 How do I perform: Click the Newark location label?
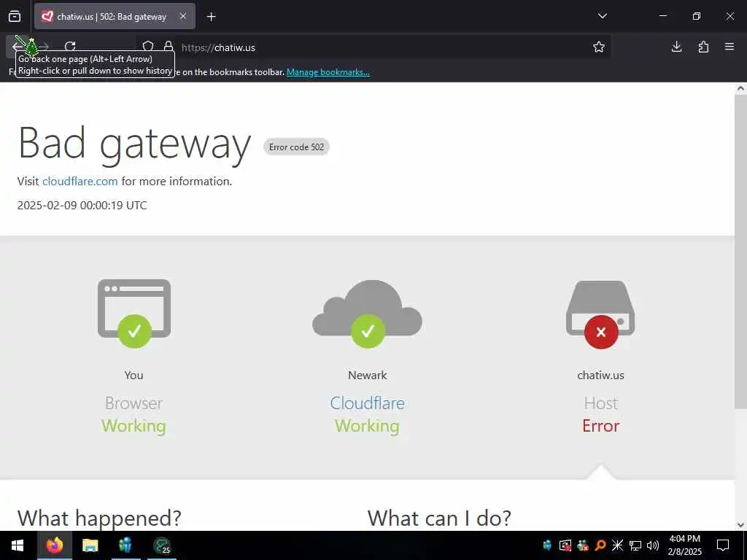(x=368, y=376)
